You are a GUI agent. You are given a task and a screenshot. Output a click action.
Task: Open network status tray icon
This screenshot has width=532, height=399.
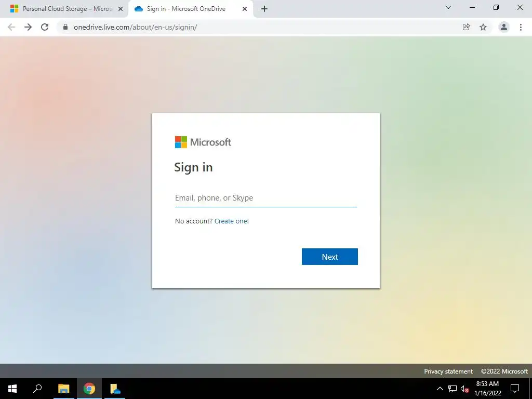[x=453, y=389]
